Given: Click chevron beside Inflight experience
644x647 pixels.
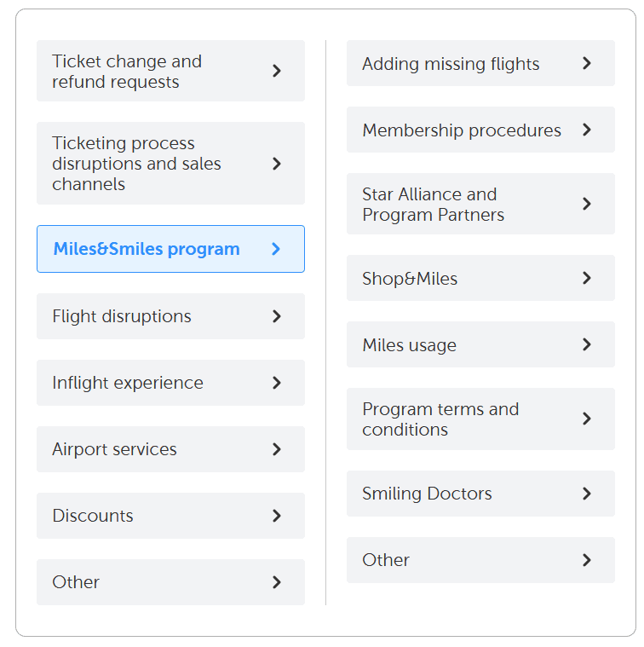Looking at the screenshot, I should point(277,383).
